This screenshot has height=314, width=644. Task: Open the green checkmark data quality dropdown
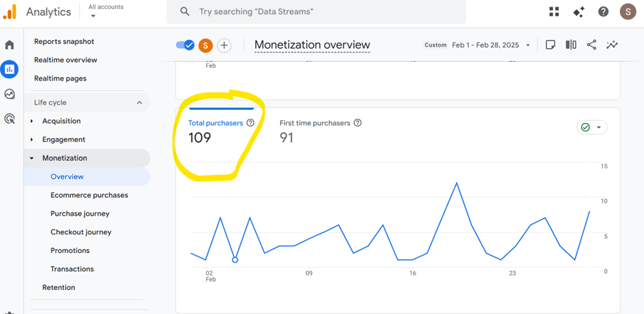click(592, 128)
